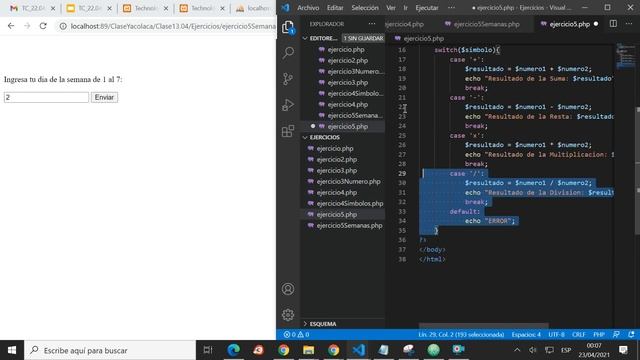Click the errors and warnings status indicator
The width and height of the screenshot is (640, 360).
click(296, 335)
